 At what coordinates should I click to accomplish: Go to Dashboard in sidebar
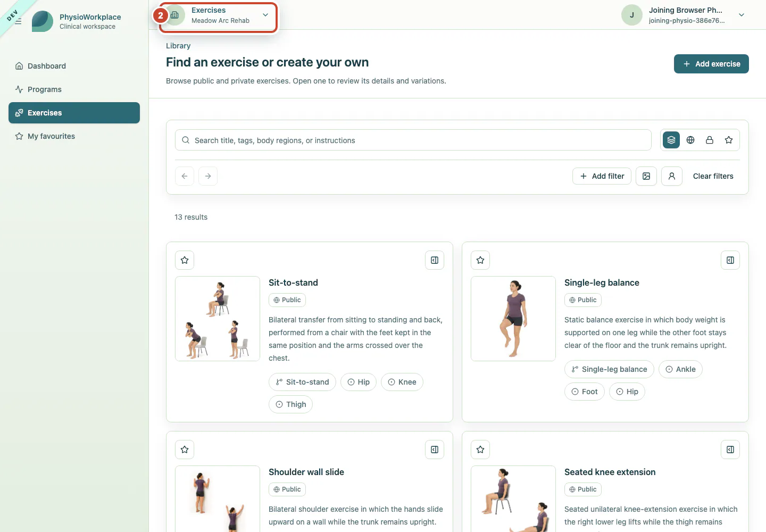(74, 66)
